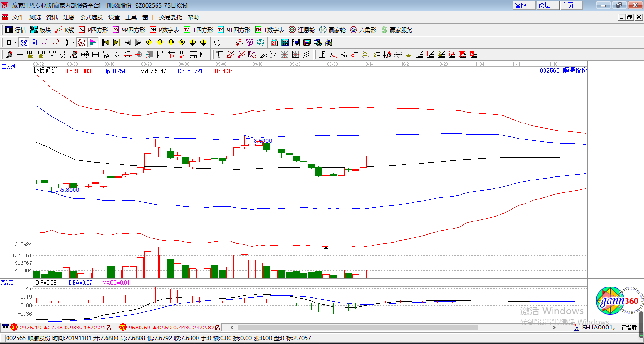Viewport: 644px width, 344px height.
Task: Open the calculator tool icon
Action: click(285, 42)
